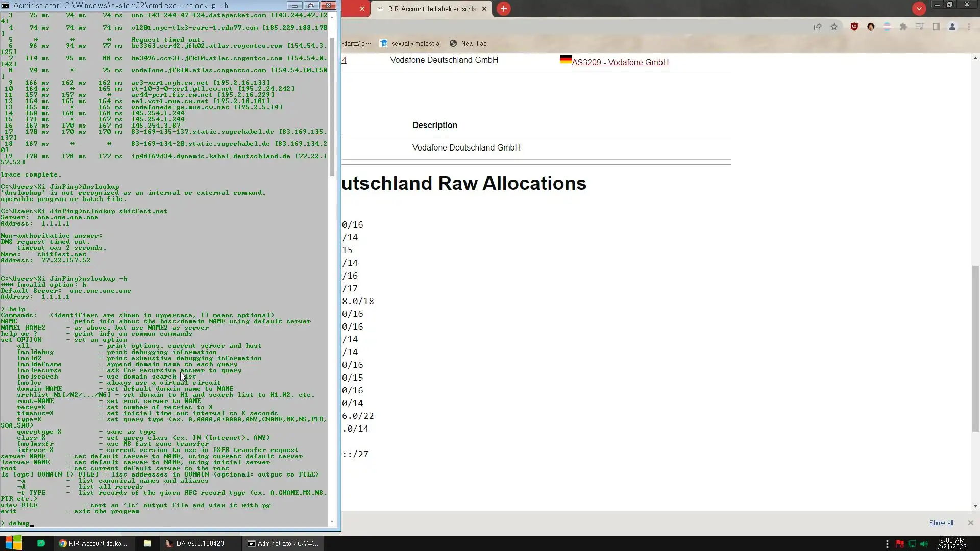Image resolution: width=980 pixels, height=551 pixels.
Task: Open Chrome's three-dot menu
Action: coord(969,27)
